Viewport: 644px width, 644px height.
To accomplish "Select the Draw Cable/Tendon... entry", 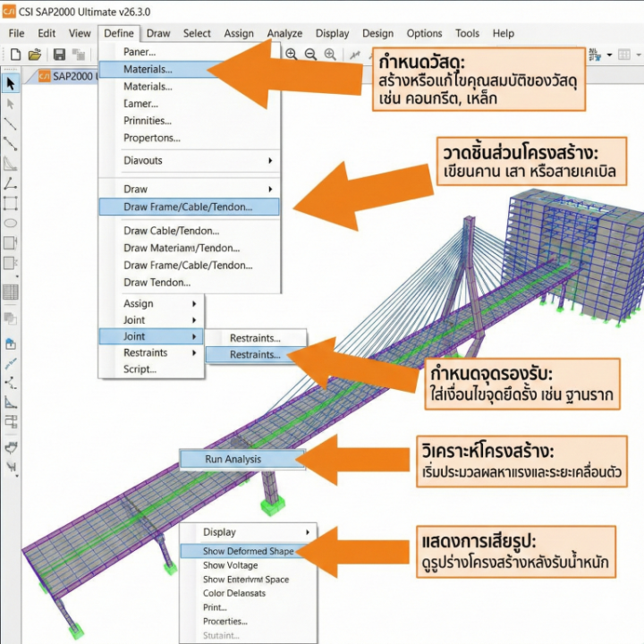I will [171, 231].
